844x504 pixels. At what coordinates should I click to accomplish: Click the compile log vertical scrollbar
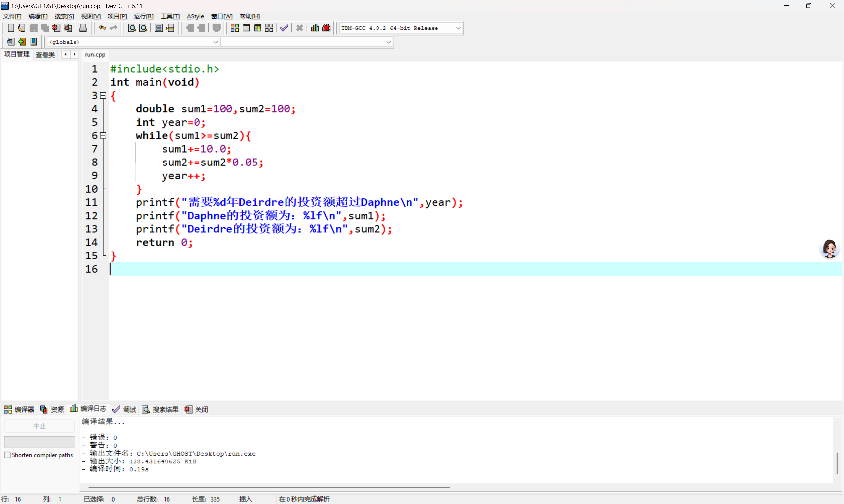click(837, 463)
